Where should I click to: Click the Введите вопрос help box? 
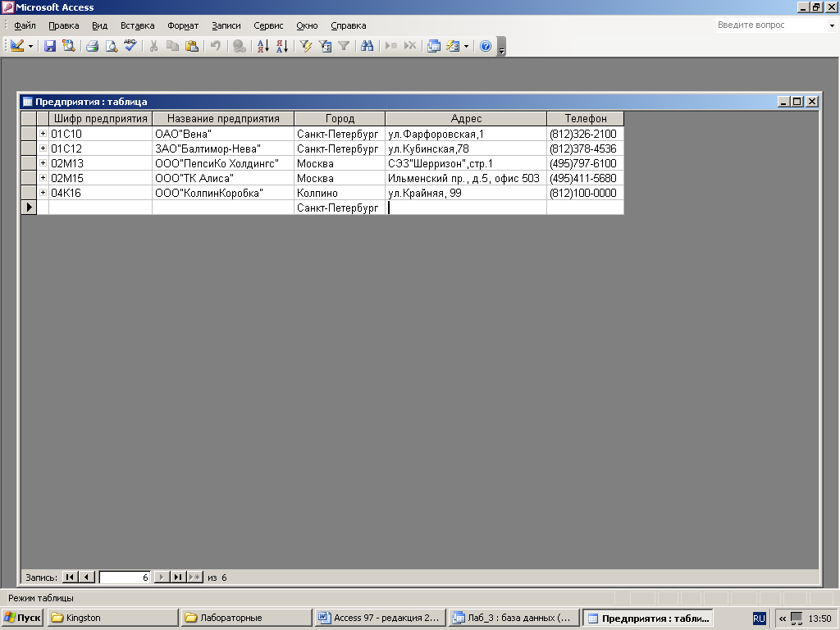pos(772,25)
